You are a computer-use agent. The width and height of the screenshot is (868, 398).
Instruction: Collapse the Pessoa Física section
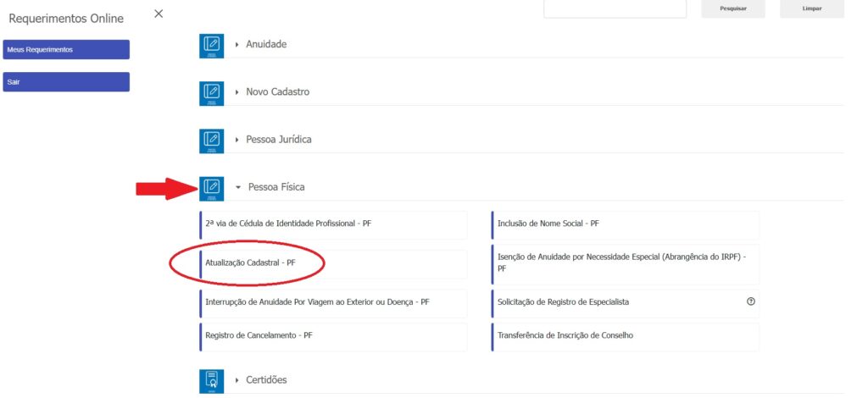click(275, 187)
